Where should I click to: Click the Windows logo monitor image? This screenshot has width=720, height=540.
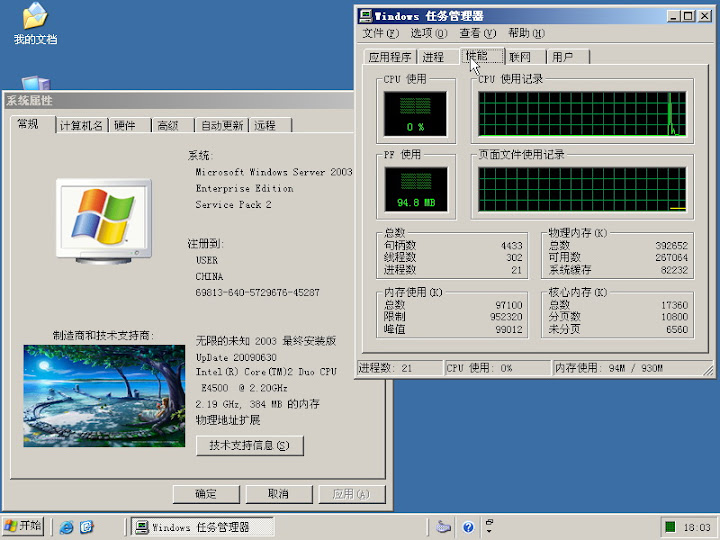104,221
